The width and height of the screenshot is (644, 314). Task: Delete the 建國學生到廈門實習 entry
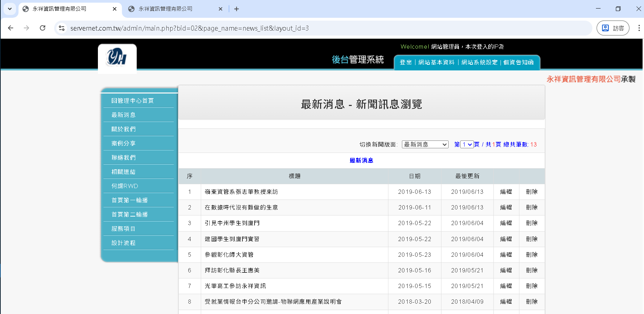click(x=532, y=239)
